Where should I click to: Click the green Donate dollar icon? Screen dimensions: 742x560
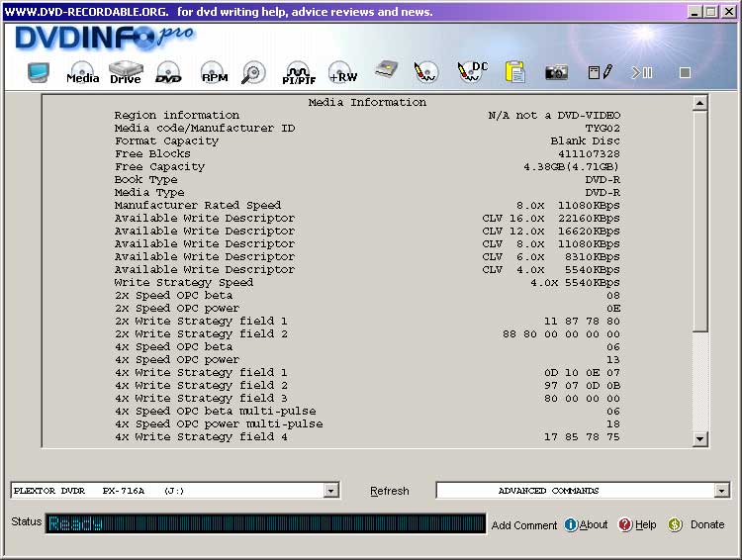coord(675,524)
